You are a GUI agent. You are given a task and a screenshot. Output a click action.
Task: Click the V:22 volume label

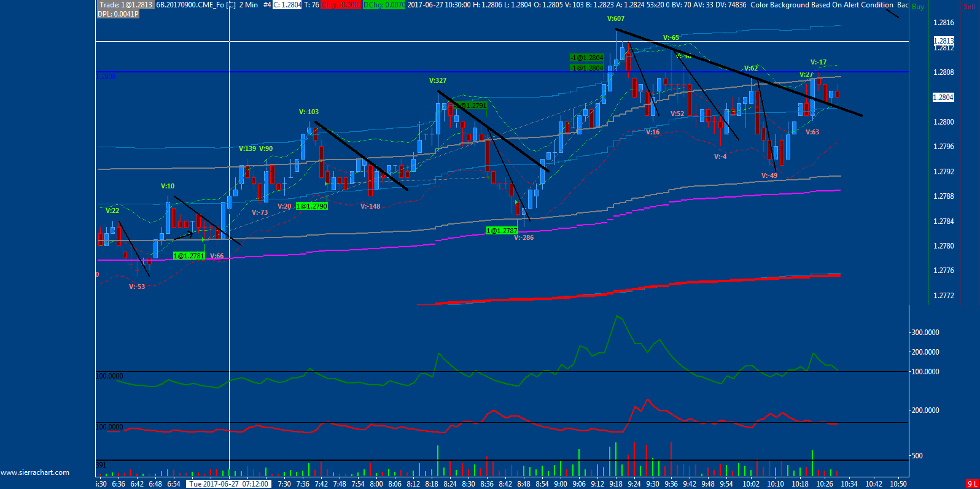tap(112, 210)
